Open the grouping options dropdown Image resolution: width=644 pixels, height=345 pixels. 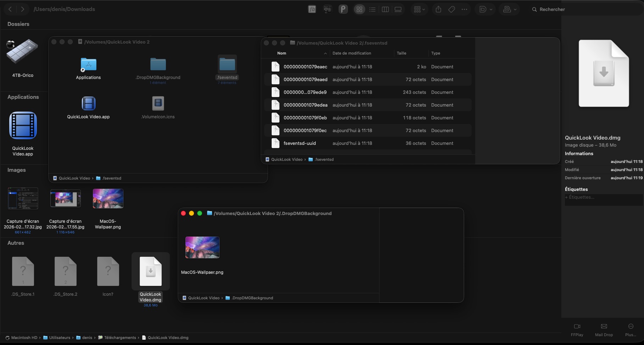pyautogui.click(x=419, y=10)
